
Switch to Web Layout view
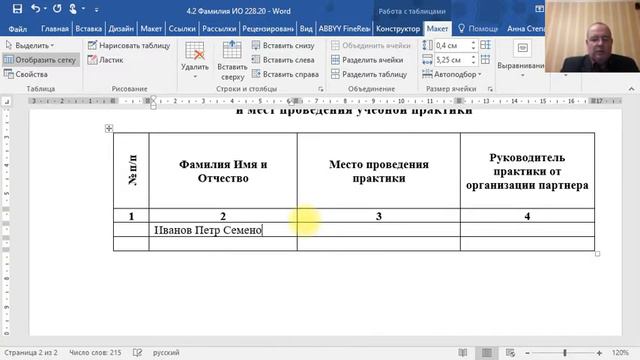click(510, 353)
